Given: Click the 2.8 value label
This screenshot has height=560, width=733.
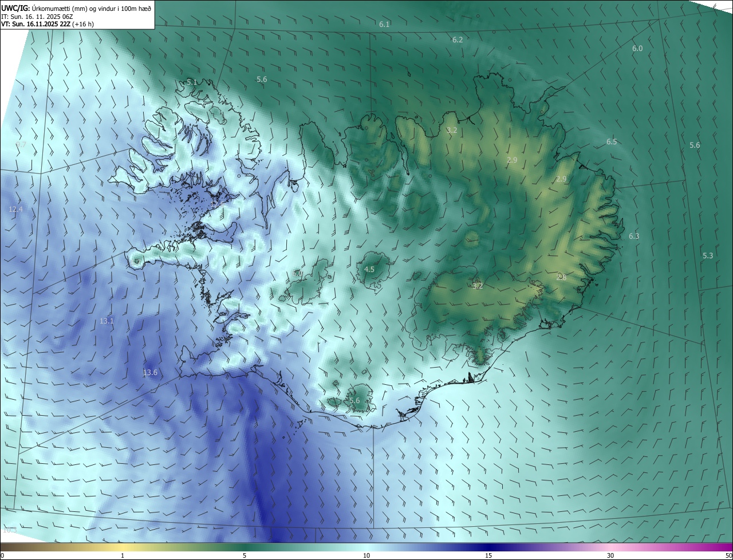Looking at the screenshot, I should (561, 277).
